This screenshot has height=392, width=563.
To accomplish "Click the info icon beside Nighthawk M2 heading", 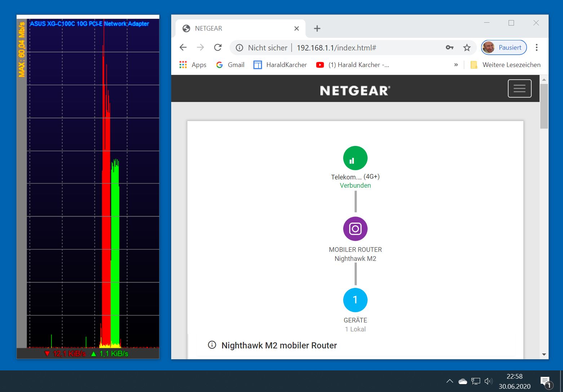I will (212, 345).
